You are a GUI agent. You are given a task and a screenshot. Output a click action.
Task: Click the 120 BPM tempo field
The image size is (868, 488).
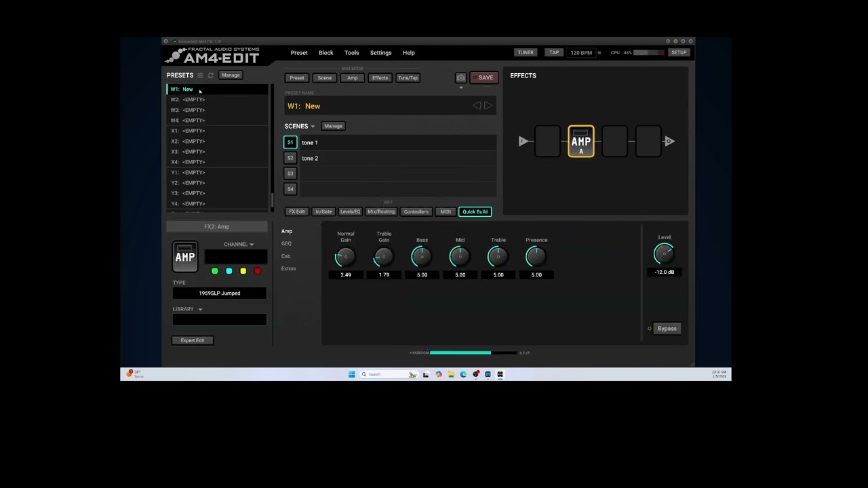coord(581,53)
